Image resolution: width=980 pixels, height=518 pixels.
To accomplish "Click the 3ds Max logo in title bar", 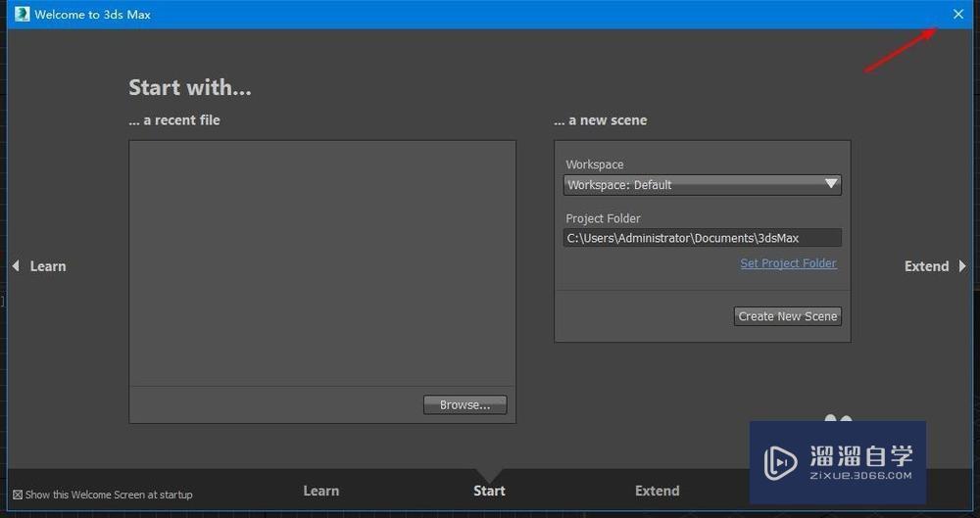I will [x=22, y=14].
